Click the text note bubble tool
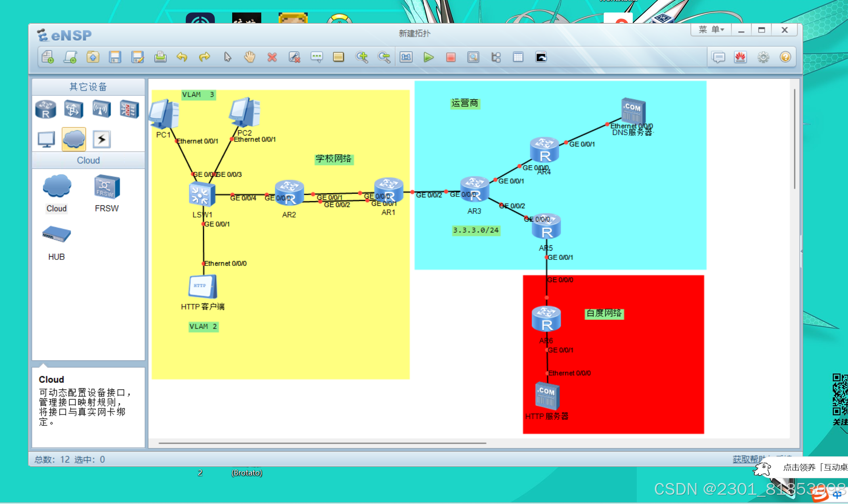The height and width of the screenshot is (504, 848). (x=317, y=57)
